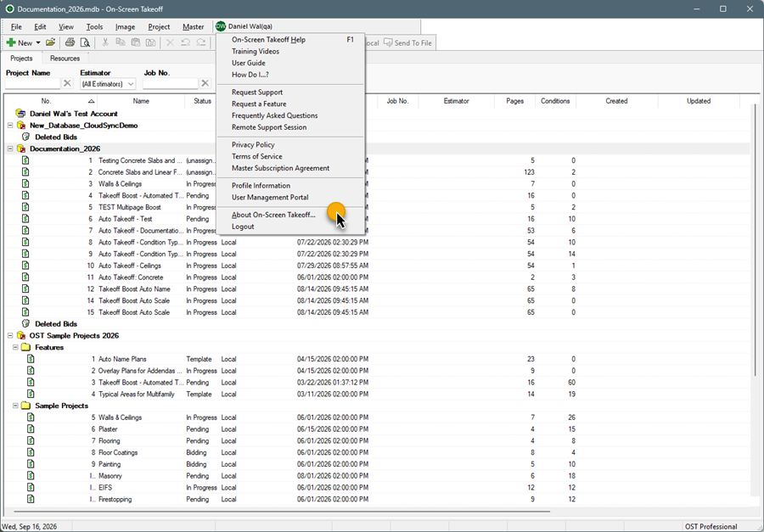Image resolution: width=764 pixels, height=532 pixels.
Task: Click the OST Sample Projects 2026 database icon
Action: [20, 336]
